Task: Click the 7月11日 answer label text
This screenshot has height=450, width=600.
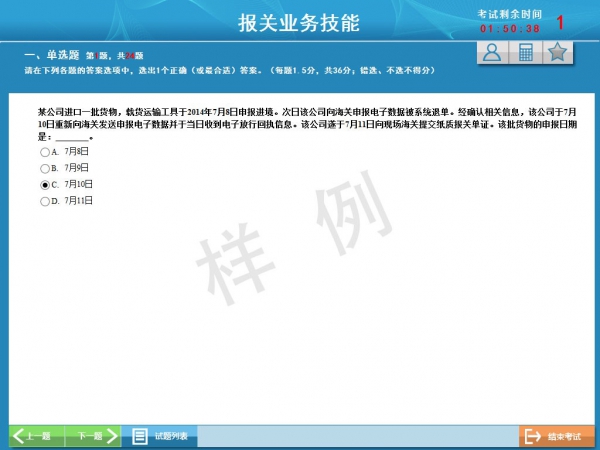Action: coord(78,201)
